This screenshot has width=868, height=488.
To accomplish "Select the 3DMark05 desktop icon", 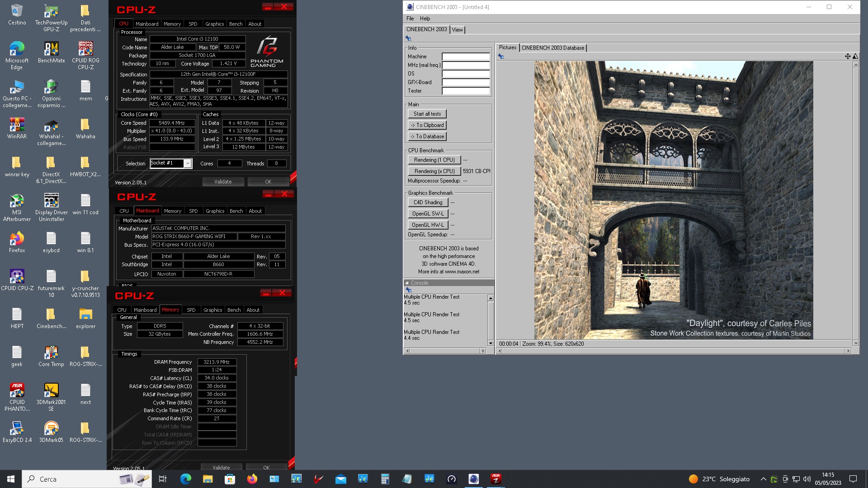I will (51, 432).
